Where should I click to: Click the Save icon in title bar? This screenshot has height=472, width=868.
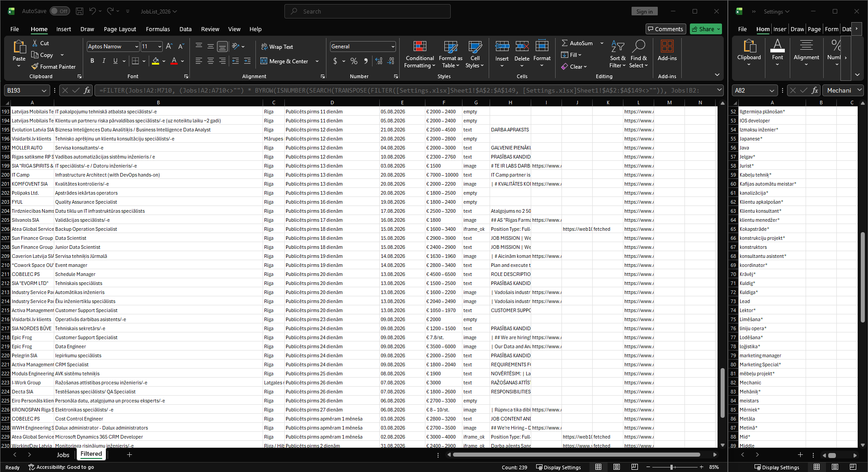(80, 11)
